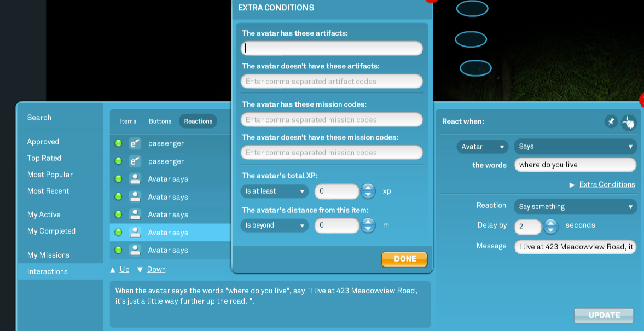Screen dimensions: 644x331
Task: Open the 'Is at least' XP dropdown
Action: pos(274,191)
